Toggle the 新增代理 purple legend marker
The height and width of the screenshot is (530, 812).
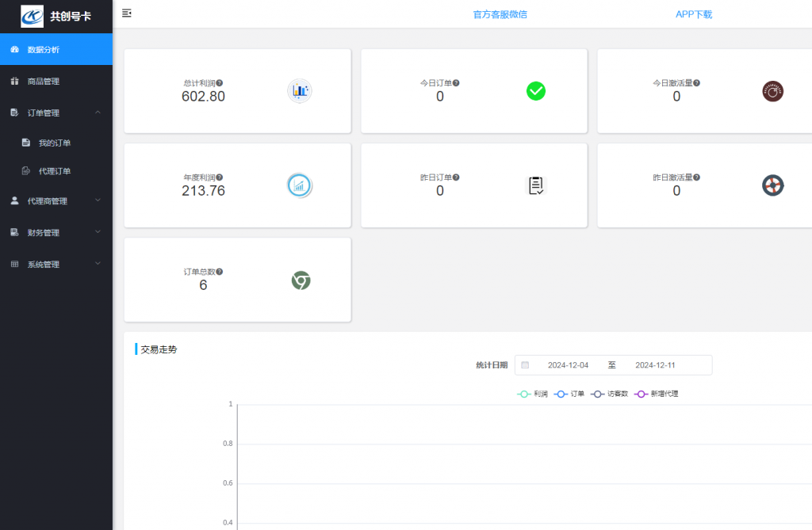point(656,394)
